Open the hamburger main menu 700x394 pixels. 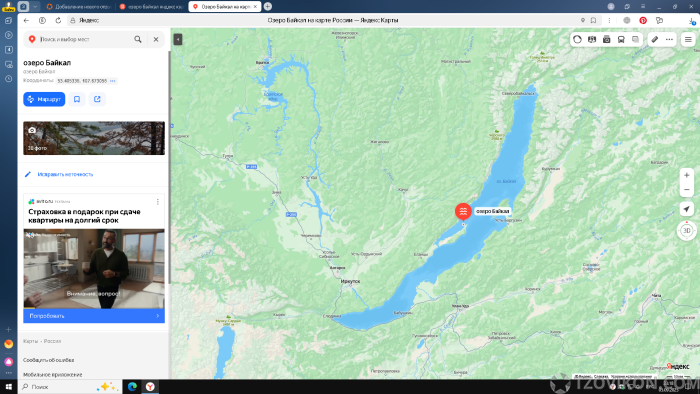tap(688, 39)
